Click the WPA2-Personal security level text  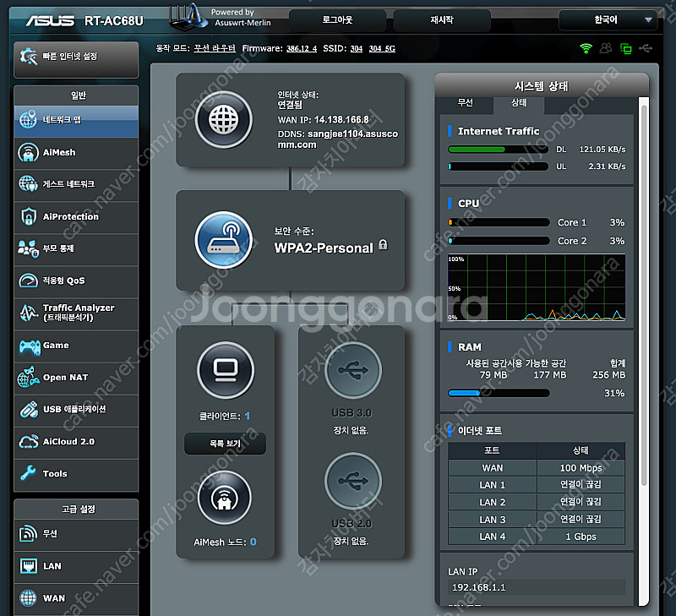(x=324, y=248)
